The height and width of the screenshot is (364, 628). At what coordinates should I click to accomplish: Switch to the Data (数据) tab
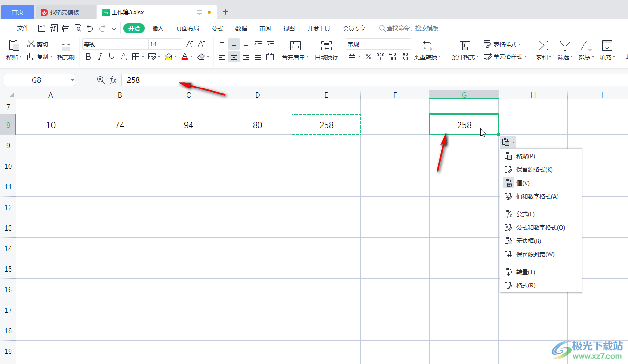tap(241, 28)
